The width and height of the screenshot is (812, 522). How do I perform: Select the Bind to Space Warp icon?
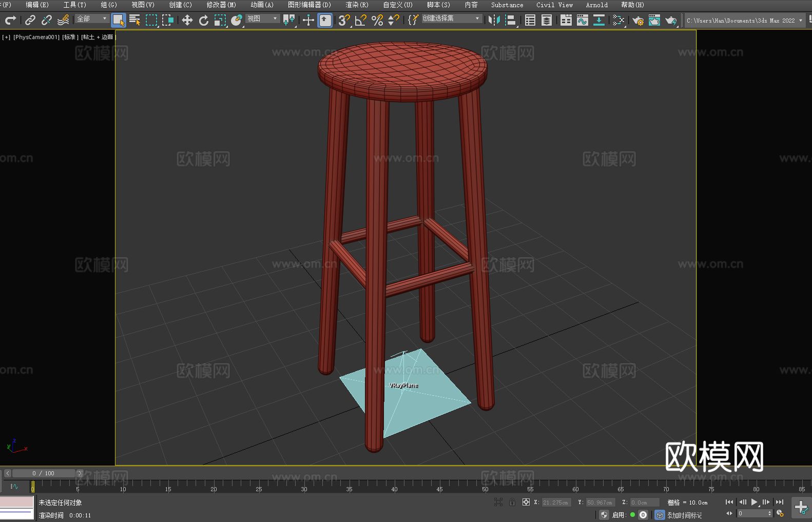[x=63, y=20]
